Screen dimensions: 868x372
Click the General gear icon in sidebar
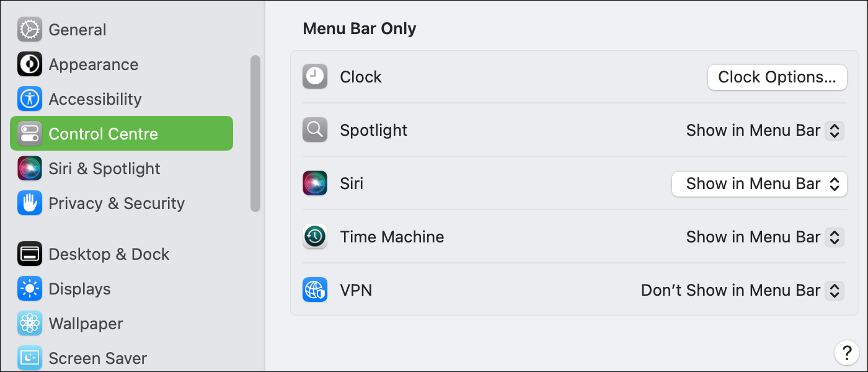[x=30, y=30]
